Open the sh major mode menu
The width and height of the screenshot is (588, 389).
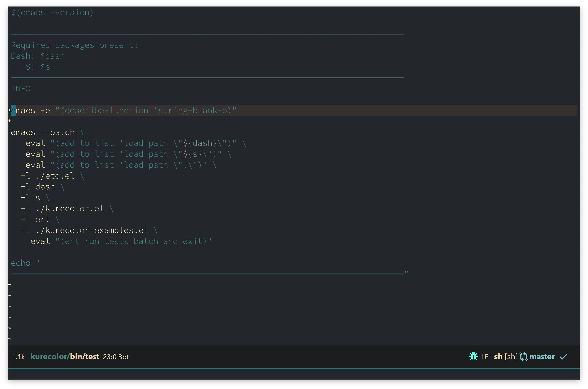pos(498,357)
